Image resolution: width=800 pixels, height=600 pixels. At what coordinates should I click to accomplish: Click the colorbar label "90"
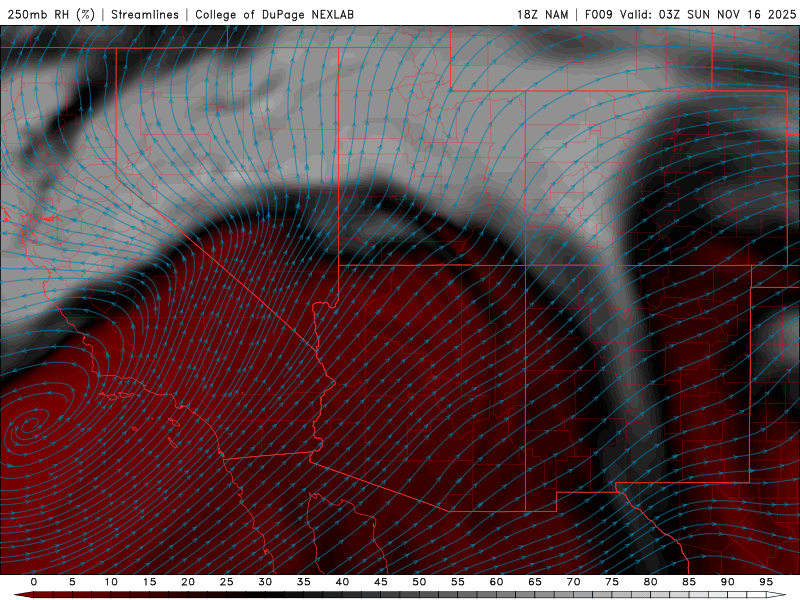tap(728, 582)
